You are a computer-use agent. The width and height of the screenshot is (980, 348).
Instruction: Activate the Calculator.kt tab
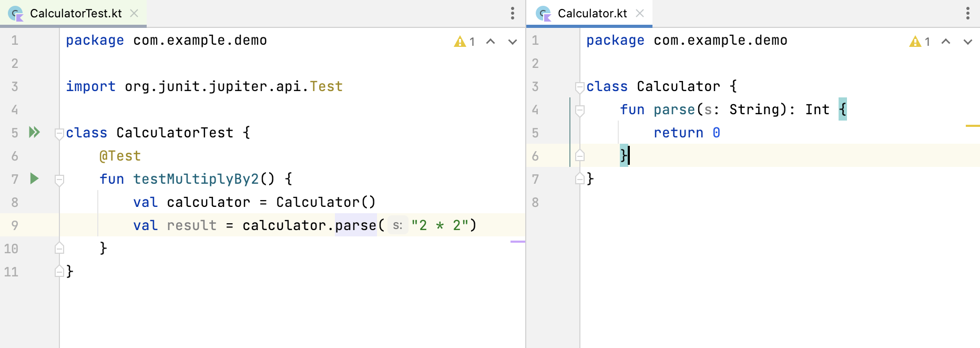coord(592,13)
